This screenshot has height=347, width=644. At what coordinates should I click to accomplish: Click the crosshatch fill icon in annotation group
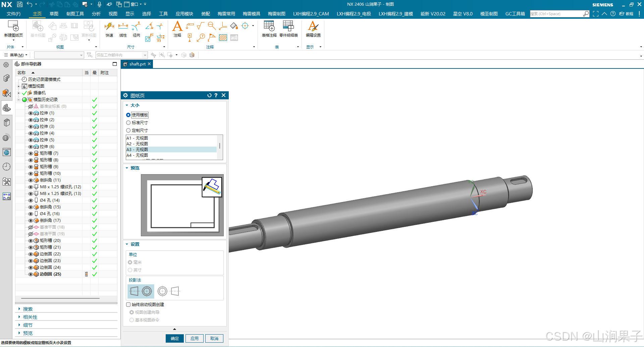[x=223, y=38]
